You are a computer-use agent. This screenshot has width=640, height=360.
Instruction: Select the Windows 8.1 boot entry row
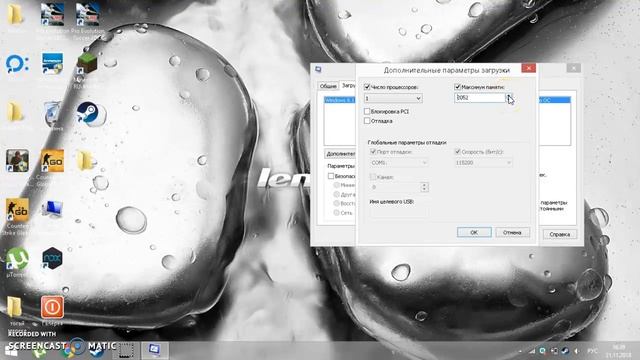tap(340, 100)
